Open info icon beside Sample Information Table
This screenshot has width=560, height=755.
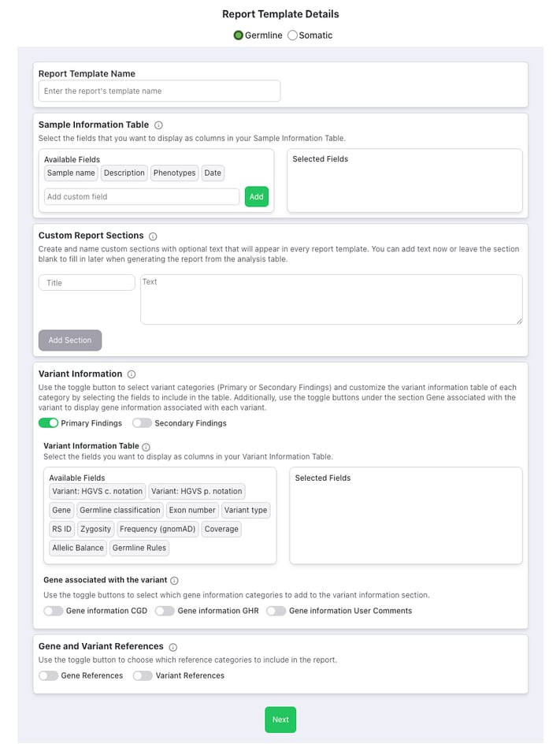(158, 125)
